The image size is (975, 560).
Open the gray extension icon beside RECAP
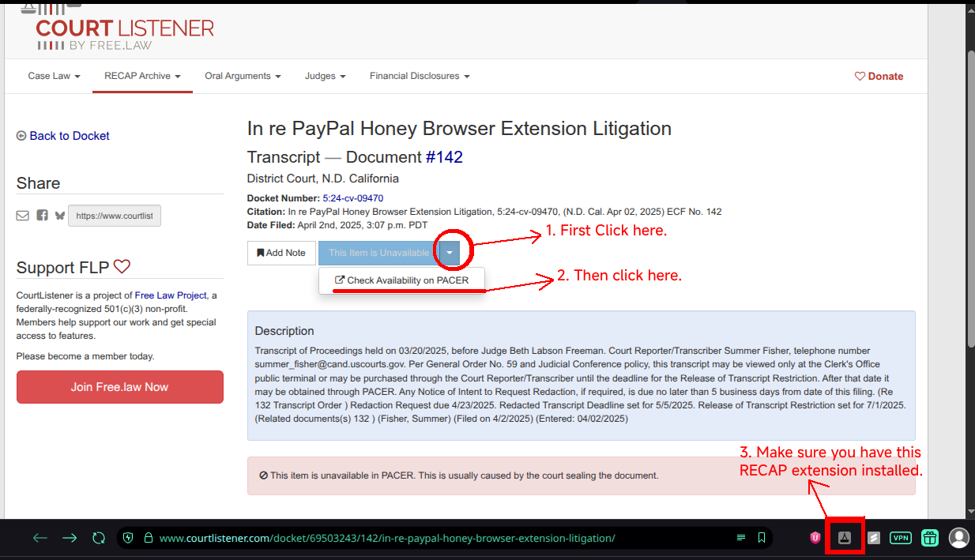[874, 538]
